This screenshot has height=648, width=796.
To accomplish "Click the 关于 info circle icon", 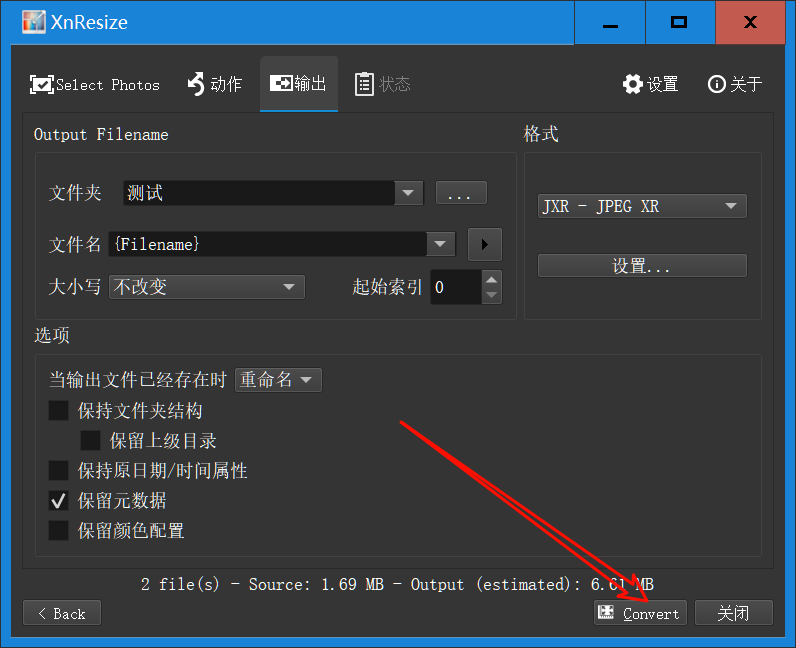I will [x=716, y=84].
